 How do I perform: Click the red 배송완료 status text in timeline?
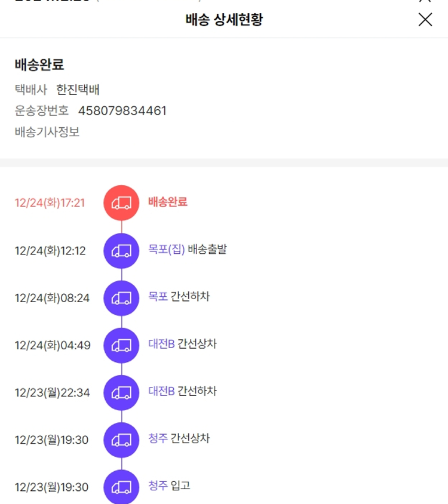coord(168,202)
